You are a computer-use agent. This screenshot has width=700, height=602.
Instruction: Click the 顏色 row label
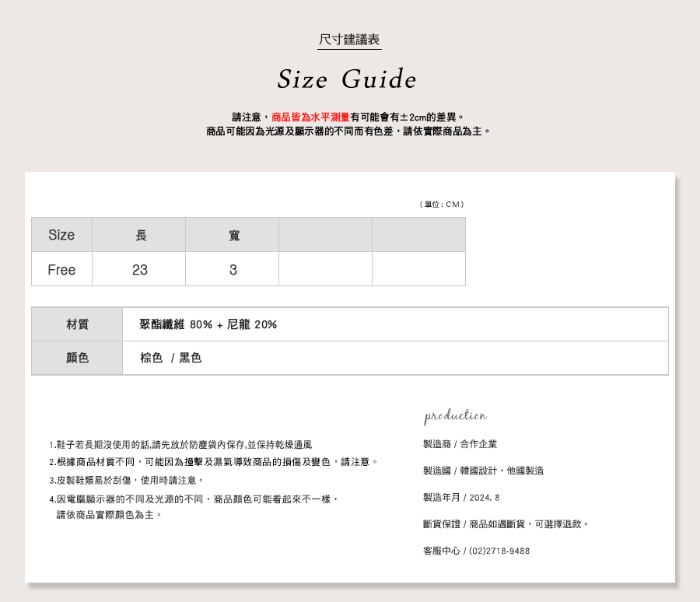point(77,358)
